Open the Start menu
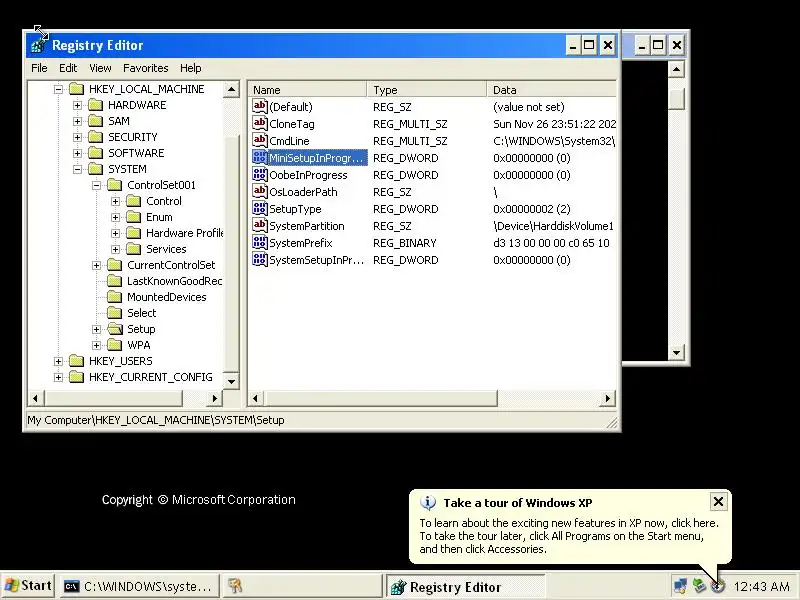Screen dimensions: 800x600 tap(28, 586)
